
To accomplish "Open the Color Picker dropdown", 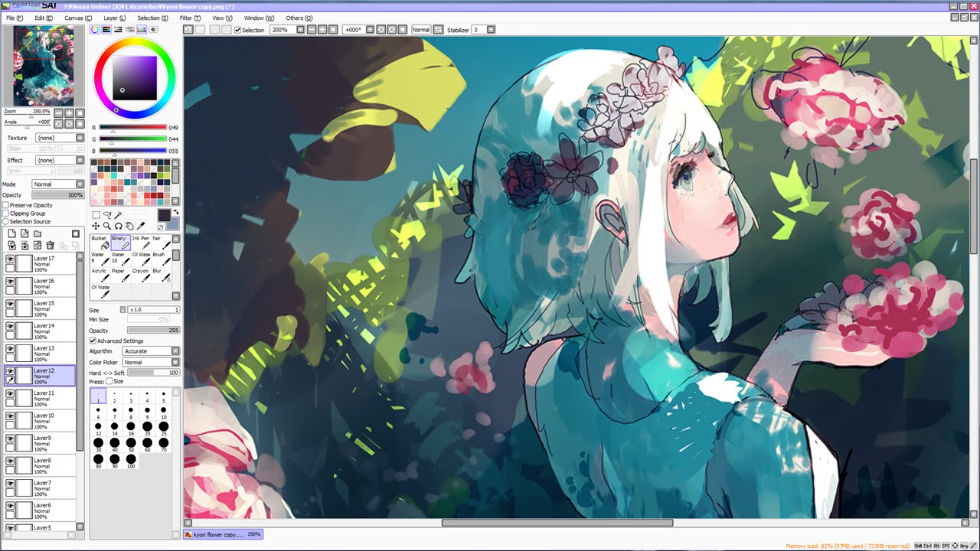I will pyautogui.click(x=151, y=362).
